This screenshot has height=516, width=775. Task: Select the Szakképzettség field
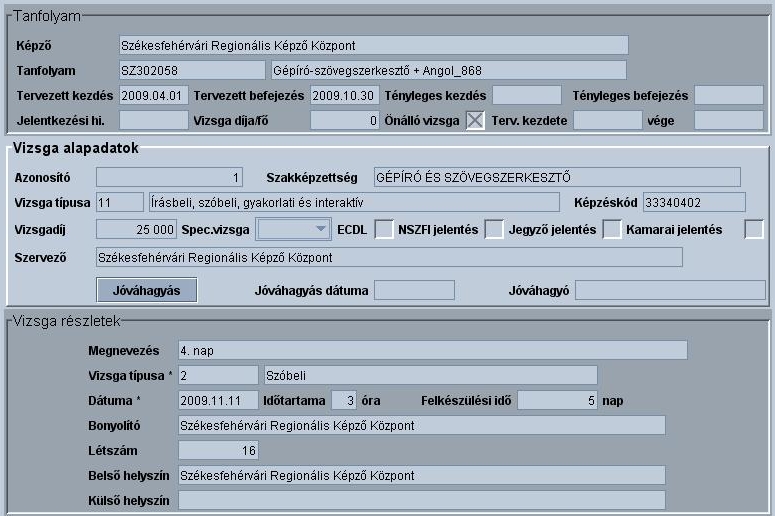[x=557, y=177]
